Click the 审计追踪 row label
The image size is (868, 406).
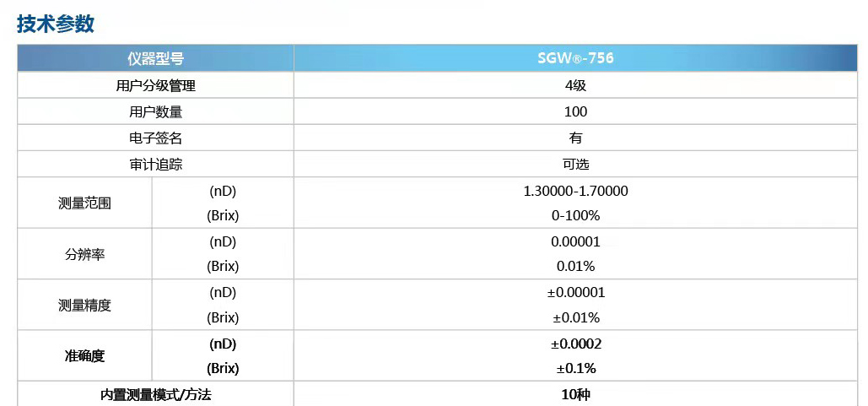click(155, 165)
